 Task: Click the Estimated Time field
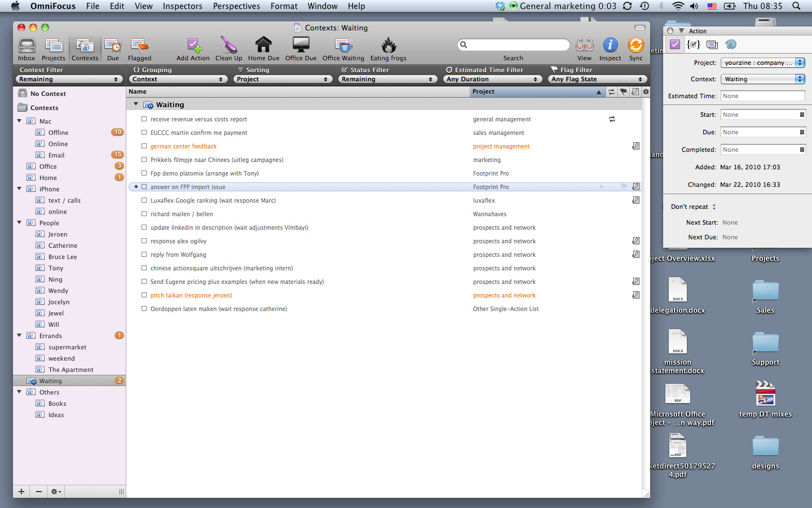(763, 96)
